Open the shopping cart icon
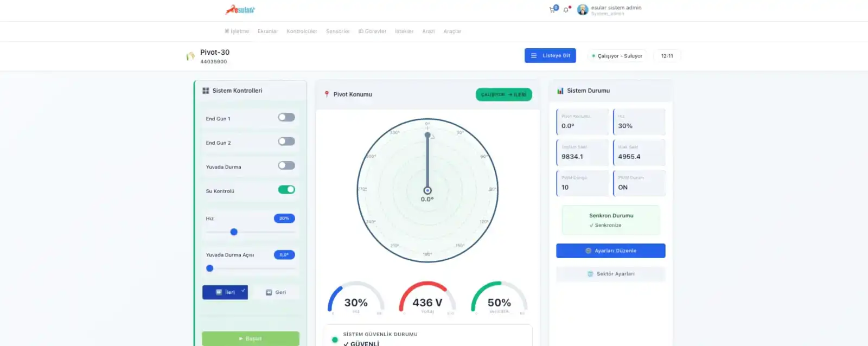This screenshot has width=868, height=346. pos(552,10)
